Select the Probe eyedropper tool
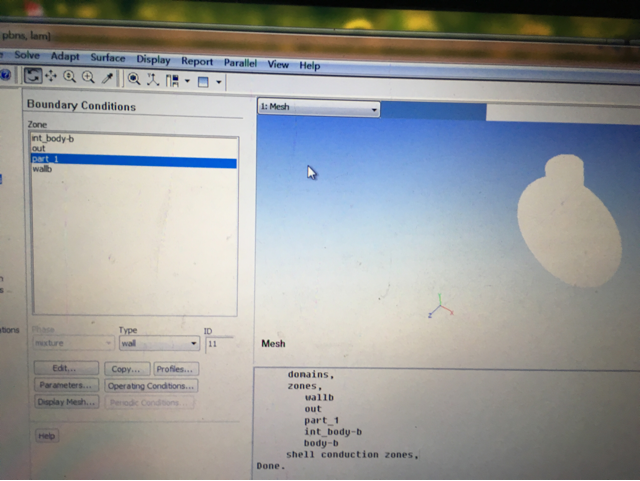The image size is (640, 481). tap(107, 78)
